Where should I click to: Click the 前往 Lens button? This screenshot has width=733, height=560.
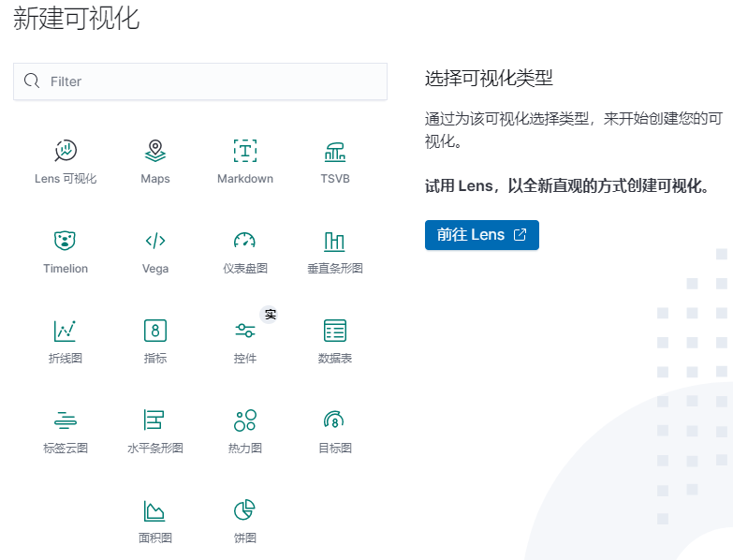point(481,235)
